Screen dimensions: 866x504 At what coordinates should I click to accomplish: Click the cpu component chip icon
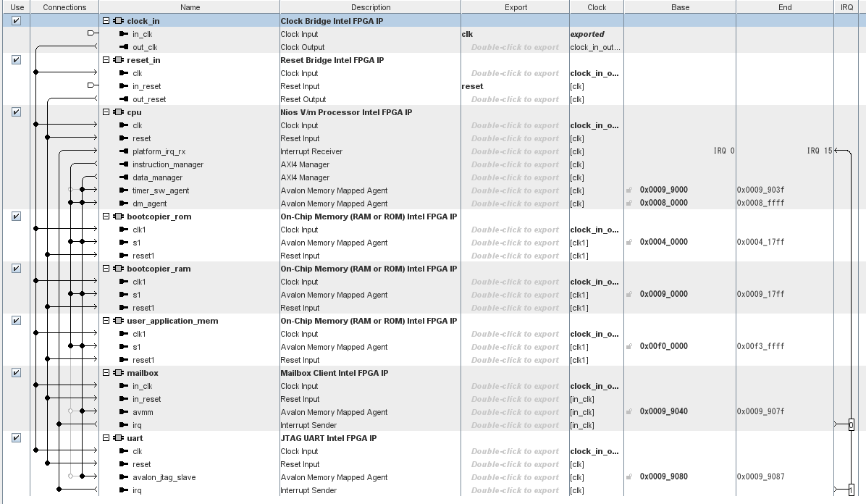click(118, 112)
